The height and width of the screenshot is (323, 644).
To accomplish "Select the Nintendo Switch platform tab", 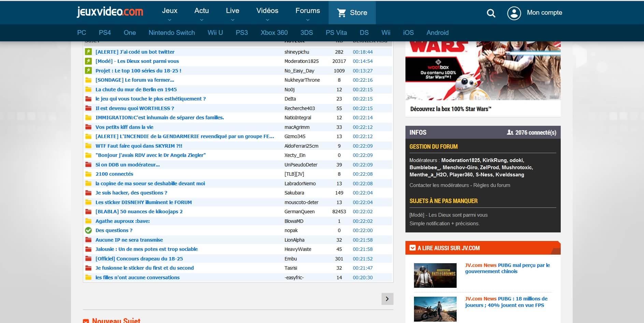I will [x=172, y=32].
